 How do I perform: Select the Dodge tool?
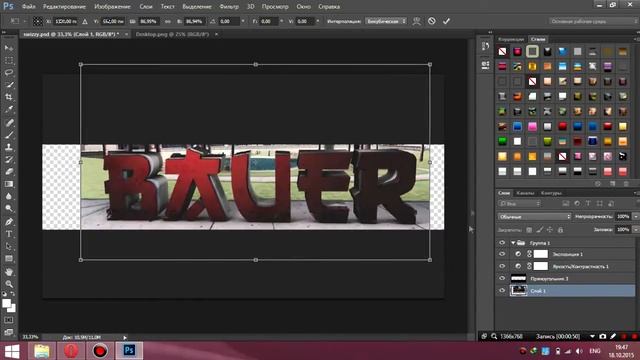(x=9, y=209)
